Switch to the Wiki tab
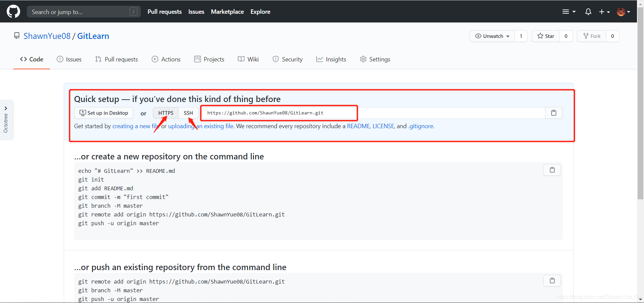The width and height of the screenshot is (644, 303). [248, 59]
